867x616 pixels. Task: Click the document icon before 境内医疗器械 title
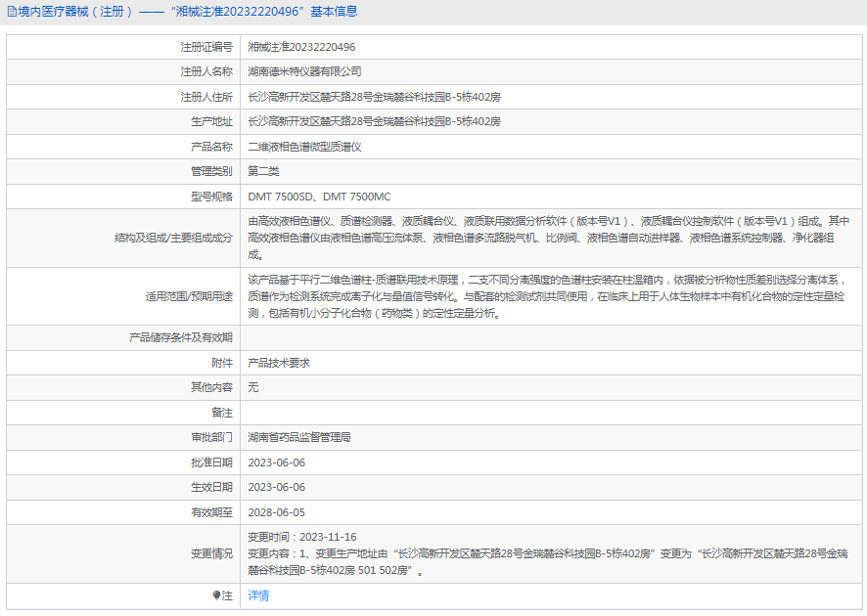click(x=12, y=12)
